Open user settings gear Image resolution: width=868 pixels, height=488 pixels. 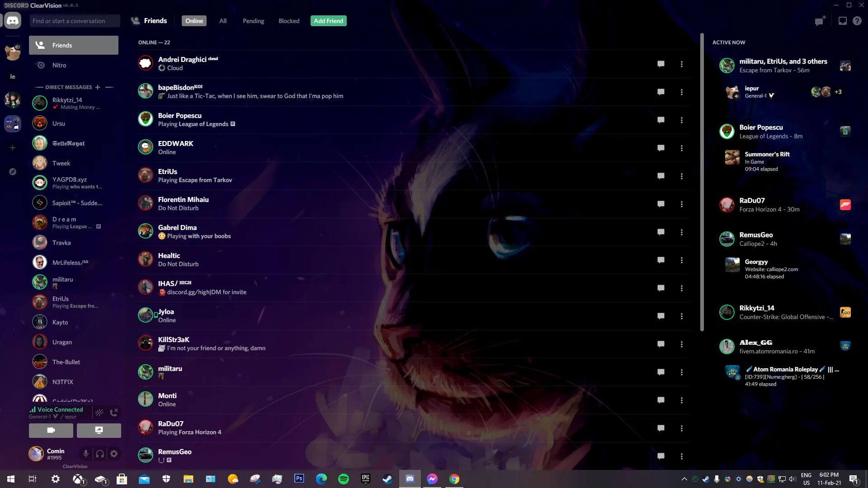[x=114, y=454]
